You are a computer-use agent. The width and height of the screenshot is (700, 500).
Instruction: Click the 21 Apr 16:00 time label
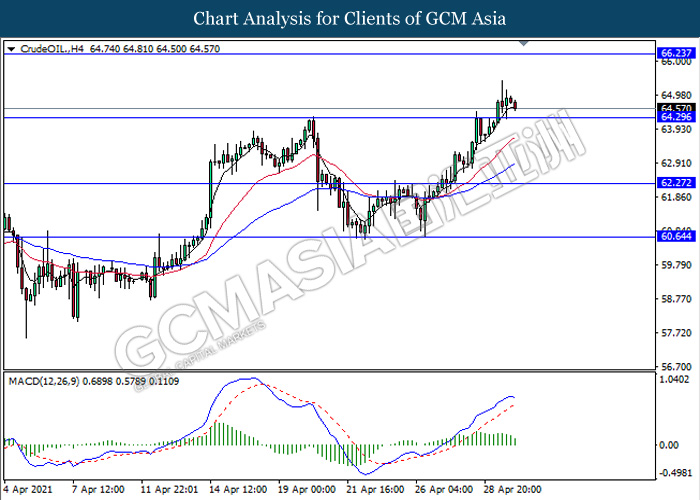tap(375, 489)
